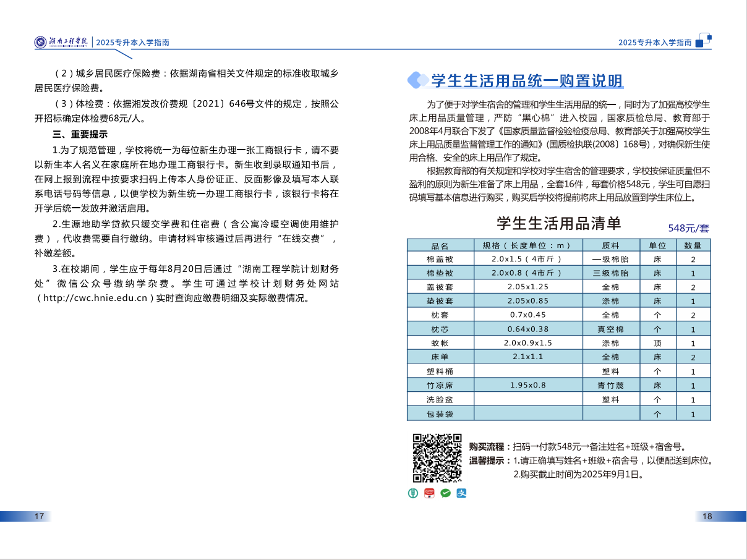Viewport: 747px width, 560px height.
Task: Select the 棉垫被 cell
Action: click(440, 273)
